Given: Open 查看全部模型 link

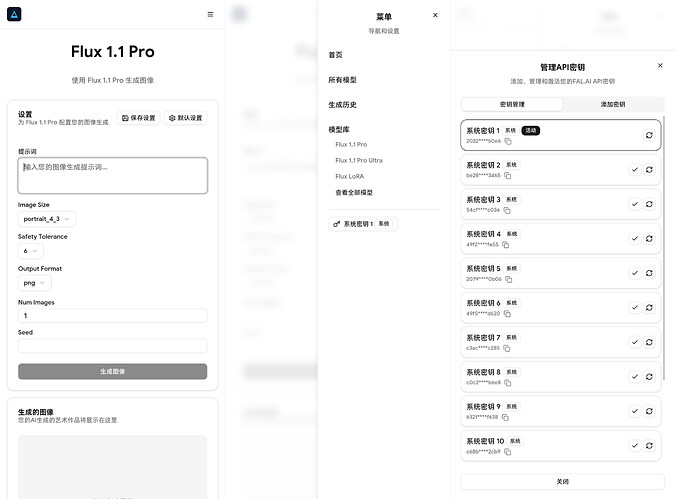Looking at the screenshot, I should pos(354,192).
